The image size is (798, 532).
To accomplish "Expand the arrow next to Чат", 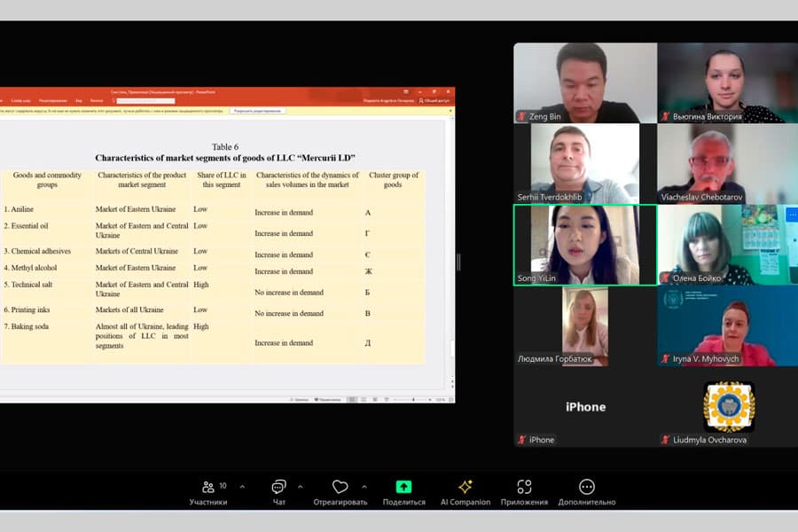I will point(301,487).
